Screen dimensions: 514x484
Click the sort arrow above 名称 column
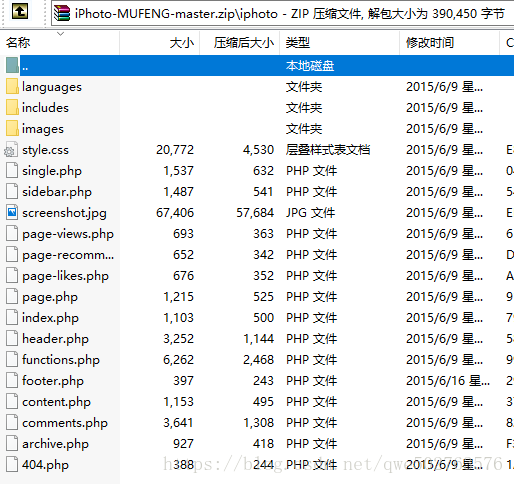point(60,34)
